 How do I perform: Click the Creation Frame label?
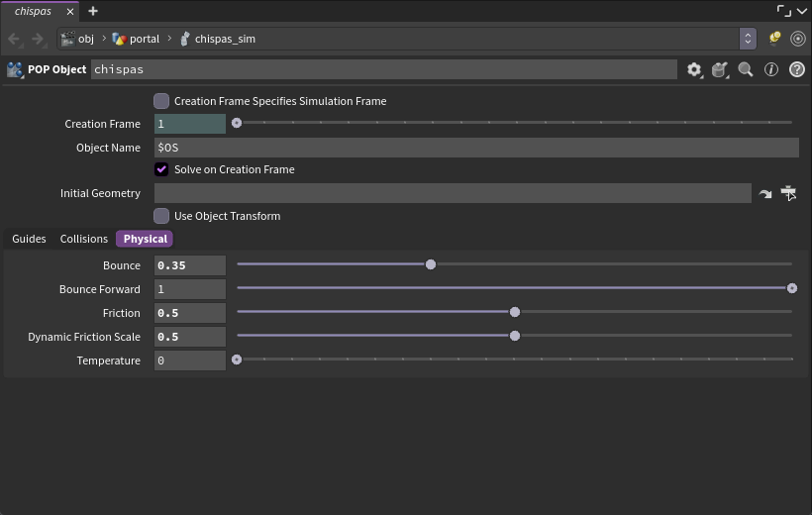pyautogui.click(x=103, y=124)
